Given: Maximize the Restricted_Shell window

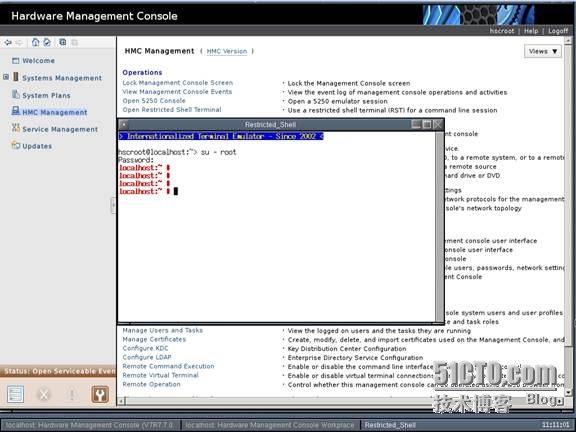Looking at the screenshot, I should point(427,125).
